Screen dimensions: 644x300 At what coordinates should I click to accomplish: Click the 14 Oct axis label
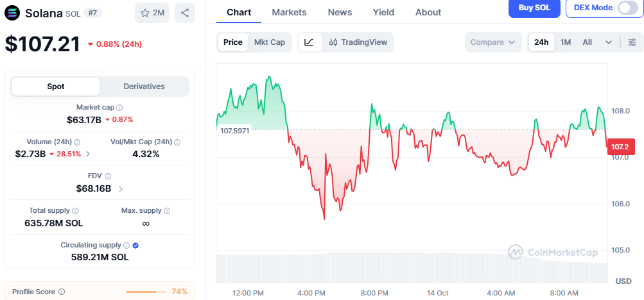437,293
